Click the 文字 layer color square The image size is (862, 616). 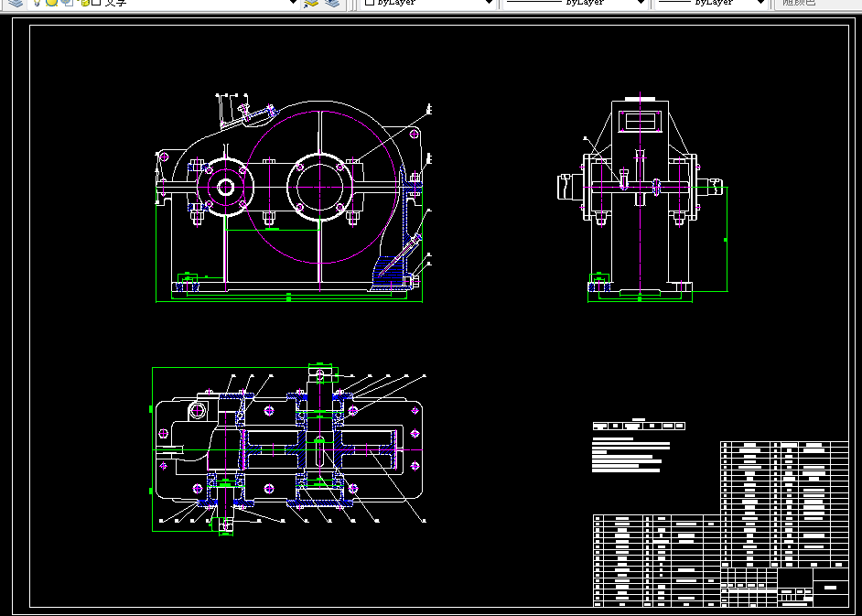tap(96, 2)
